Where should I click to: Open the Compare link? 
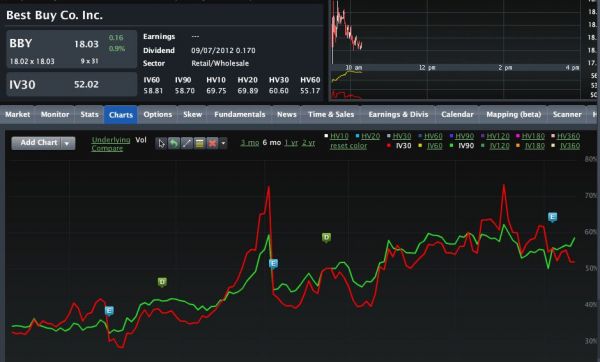[107, 148]
